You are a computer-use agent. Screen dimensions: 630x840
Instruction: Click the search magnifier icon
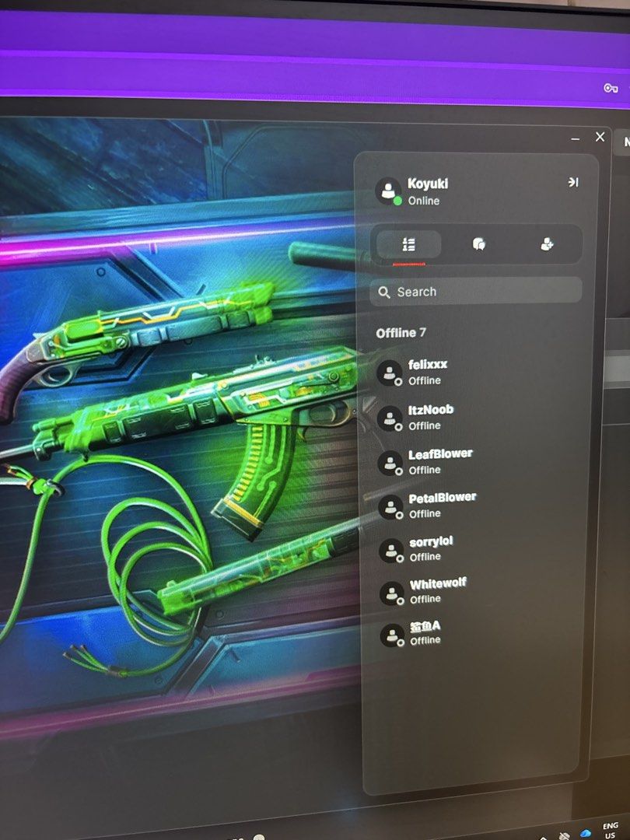(x=384, y=292)
